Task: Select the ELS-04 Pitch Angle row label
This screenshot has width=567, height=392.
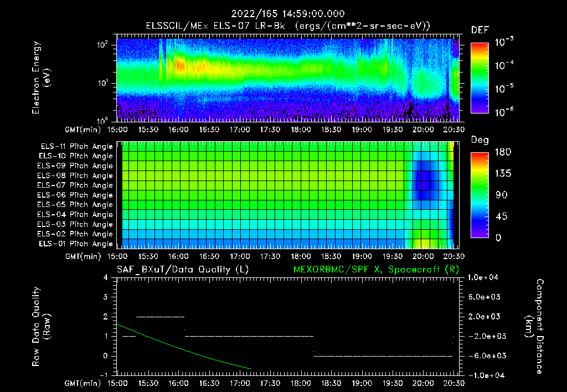Action: click(75, 214)
